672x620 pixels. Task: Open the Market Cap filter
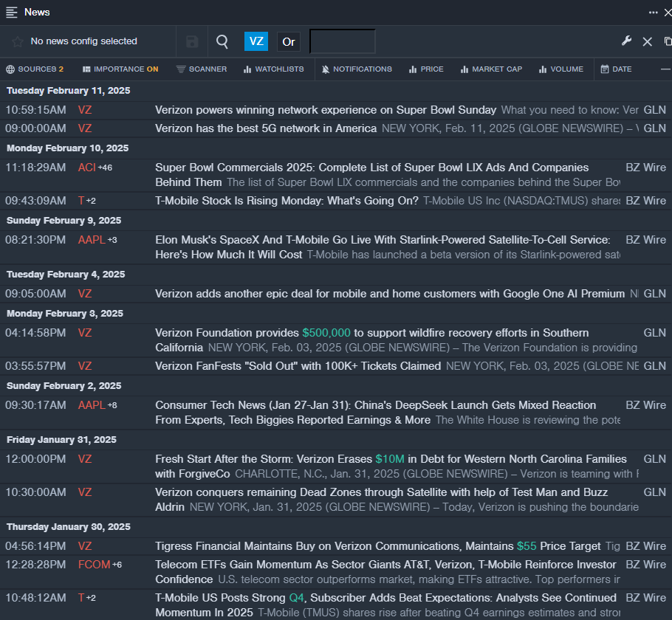(491, 69)
